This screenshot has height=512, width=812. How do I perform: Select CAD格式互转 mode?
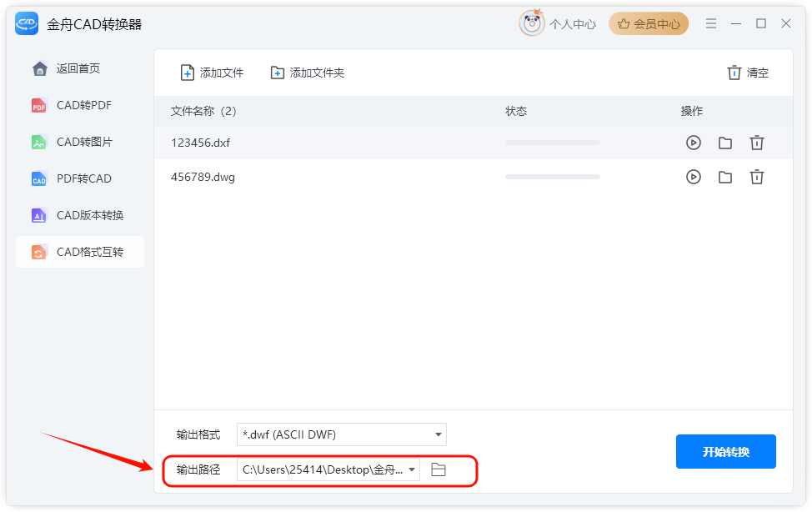click(x=80, y=253)
